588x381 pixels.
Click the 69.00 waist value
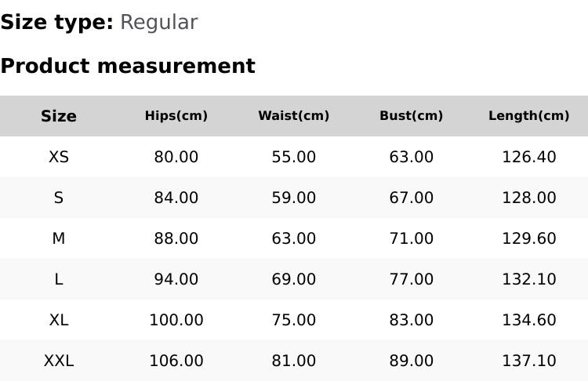click(x=294, y=279)
